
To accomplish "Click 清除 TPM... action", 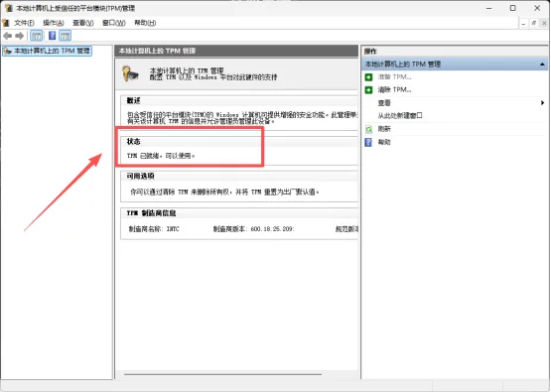I will pos(394,90).
